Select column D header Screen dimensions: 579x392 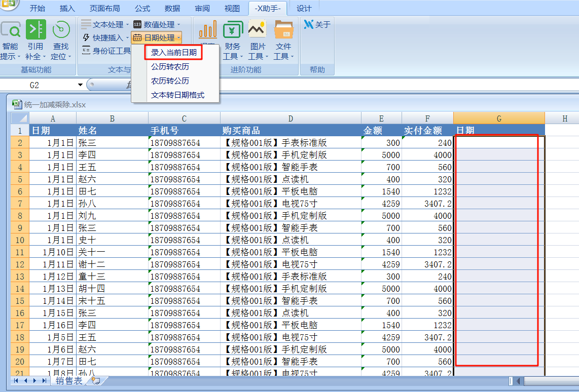(x=291, y=119)
